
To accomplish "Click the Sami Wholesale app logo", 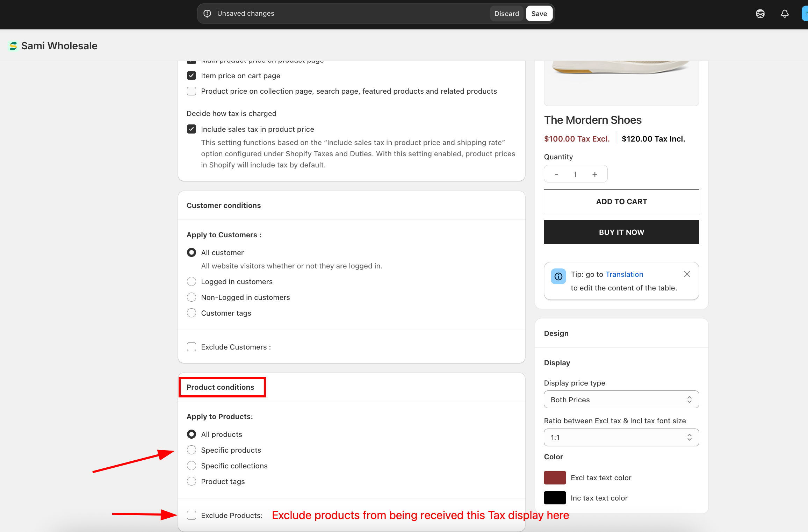I will (13, 46).
